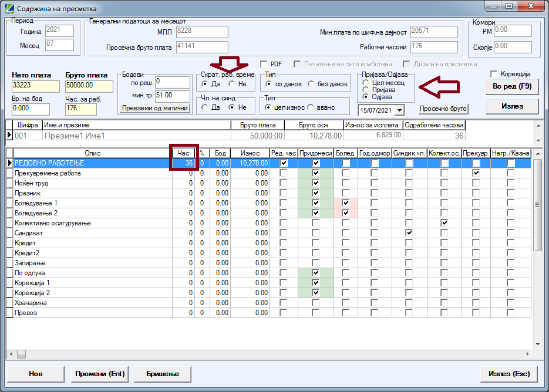This screenshot has height=392, width=549.
Task: Click the 'Просечно бруто' button
Action: (x=443, y=109)
